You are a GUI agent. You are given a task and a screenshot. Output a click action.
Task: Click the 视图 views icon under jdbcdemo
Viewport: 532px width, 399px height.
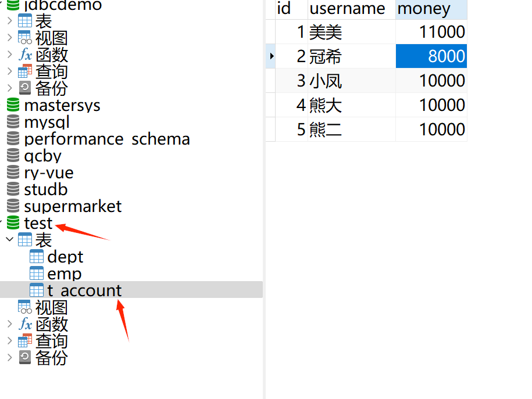click(x=24, y=37)
